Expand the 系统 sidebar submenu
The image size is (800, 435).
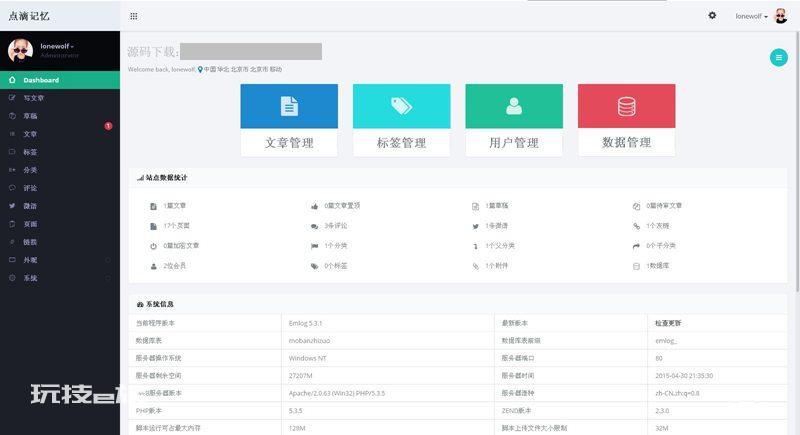pyautogui.click(x=108, y=278)
